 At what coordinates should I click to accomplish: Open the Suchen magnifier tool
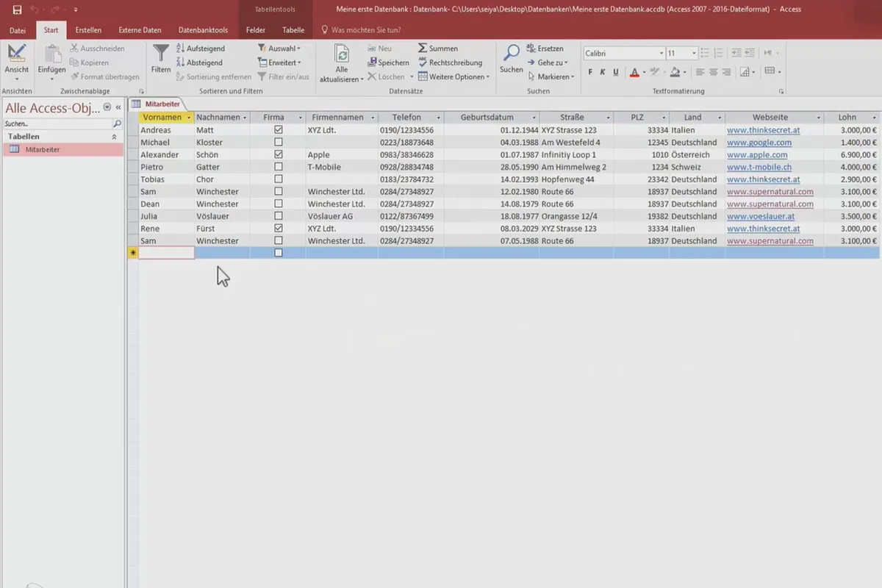click(x=511, y=53)
